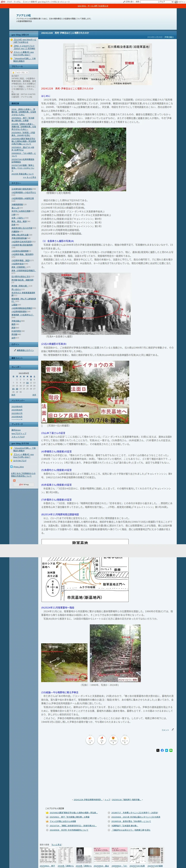This screenshot has height=868, width=186.
Task: Select September 22 in the calendar
Action: [x=17, y=389]
